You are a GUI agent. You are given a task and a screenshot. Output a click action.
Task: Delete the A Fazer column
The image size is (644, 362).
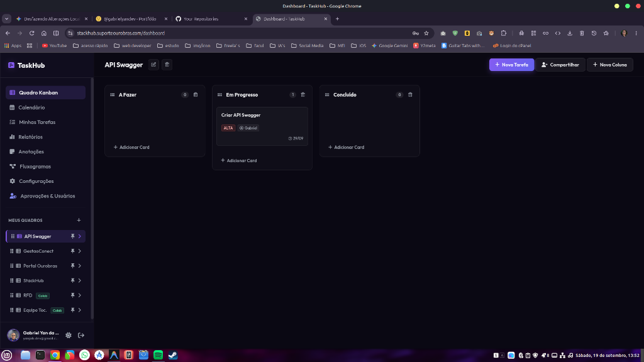point(196,95)
